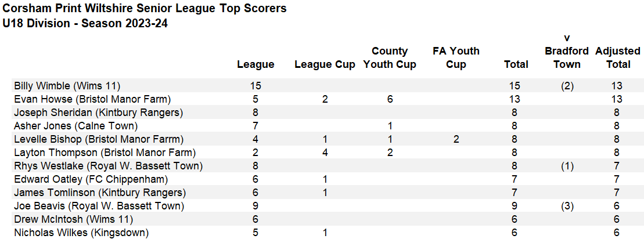Image resolution: width=644 pixels, height=239 pixels.
Task: Select Joe Beavis's Bradford Town adjustment (3)
Action: pyautogui.click(x=567, y=206)
